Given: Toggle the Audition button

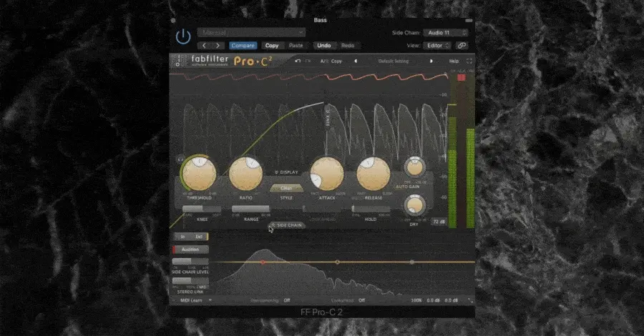Looking at the screenshot, I should 190,249.
